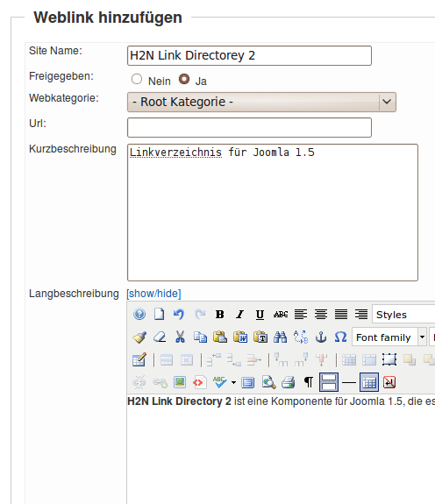The width and height of the screenshot is (435, 504).
Task: Open the editor help icon
Action: click(x=139, y=314)
